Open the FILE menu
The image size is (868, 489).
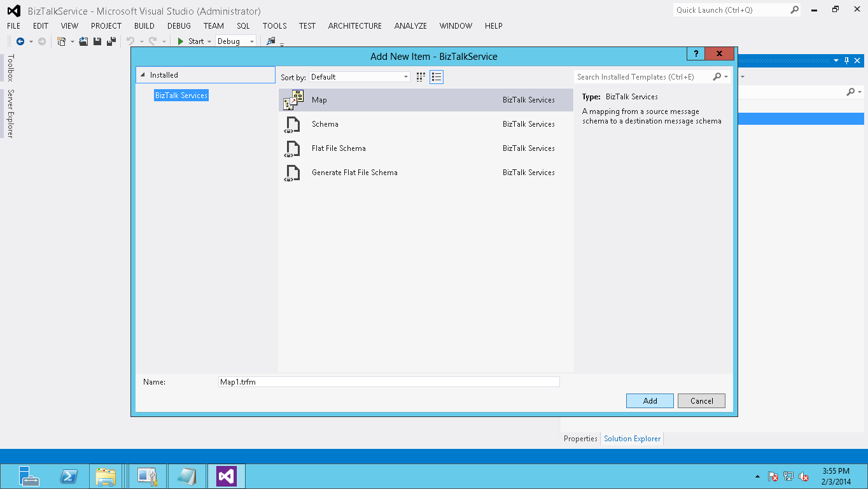(14, 26)
